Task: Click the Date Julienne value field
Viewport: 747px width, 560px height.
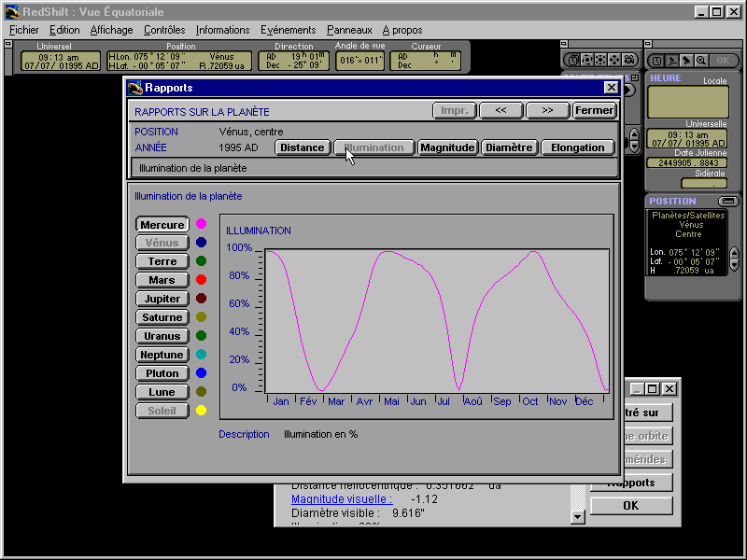Action: click(686, 162)
